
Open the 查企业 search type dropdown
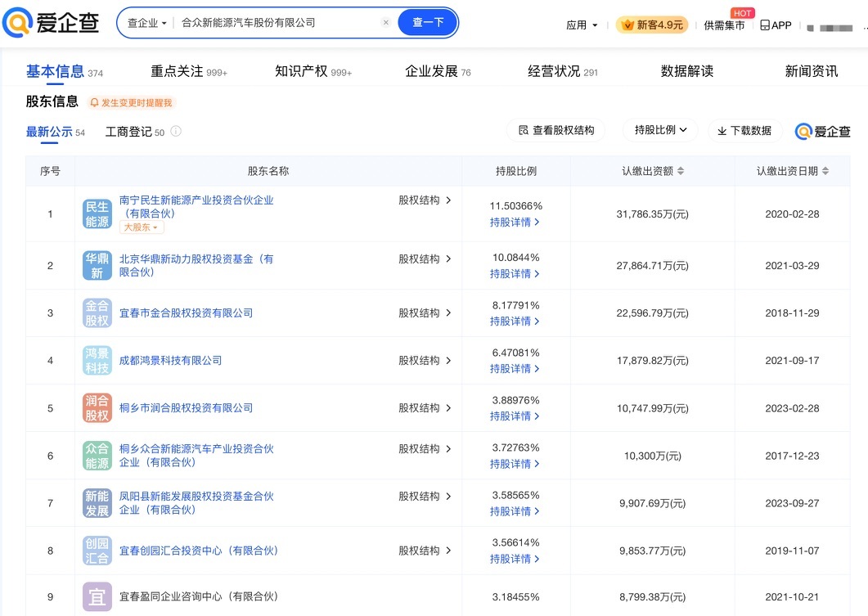(x=146, y=23)
